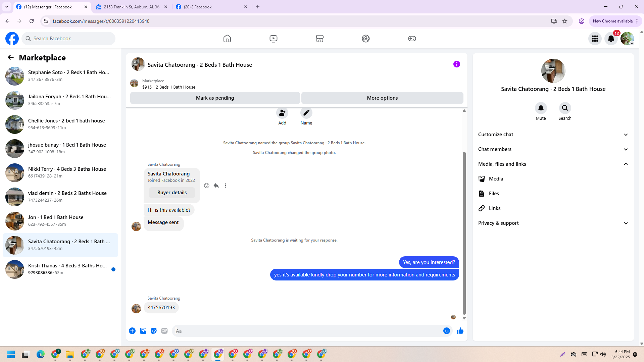Open Microsoft Edge from taskbar
The width and height of the screenshot is (644, 362).
tap(40, 354)
